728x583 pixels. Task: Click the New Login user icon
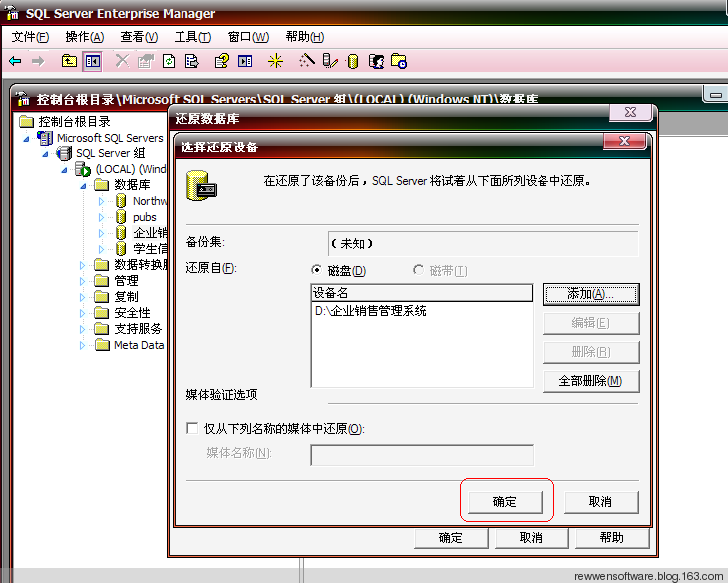pyautogui.click(x=376, y=61)
